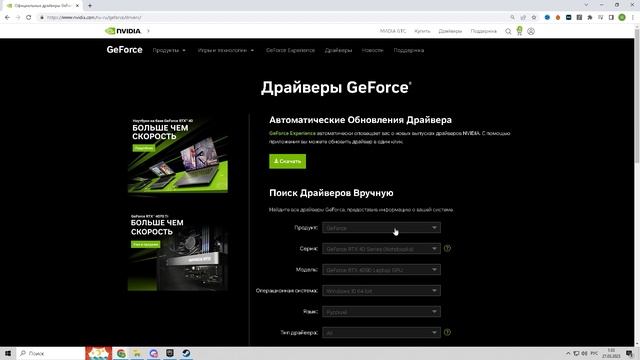This screenshot has height=360, width=640.
Task: Open a new browser tab with plus
Action: click(x=90, y=6)
